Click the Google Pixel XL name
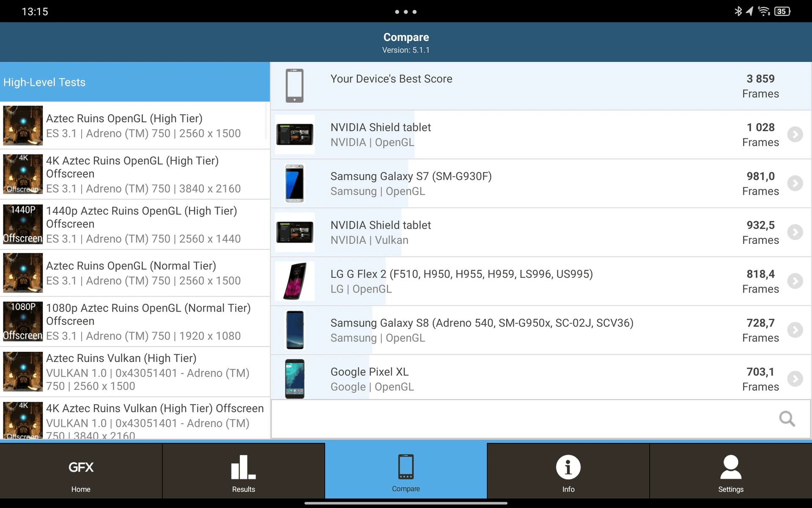The width and height of the screenshot is (812, 508). (x=369, y=372)
